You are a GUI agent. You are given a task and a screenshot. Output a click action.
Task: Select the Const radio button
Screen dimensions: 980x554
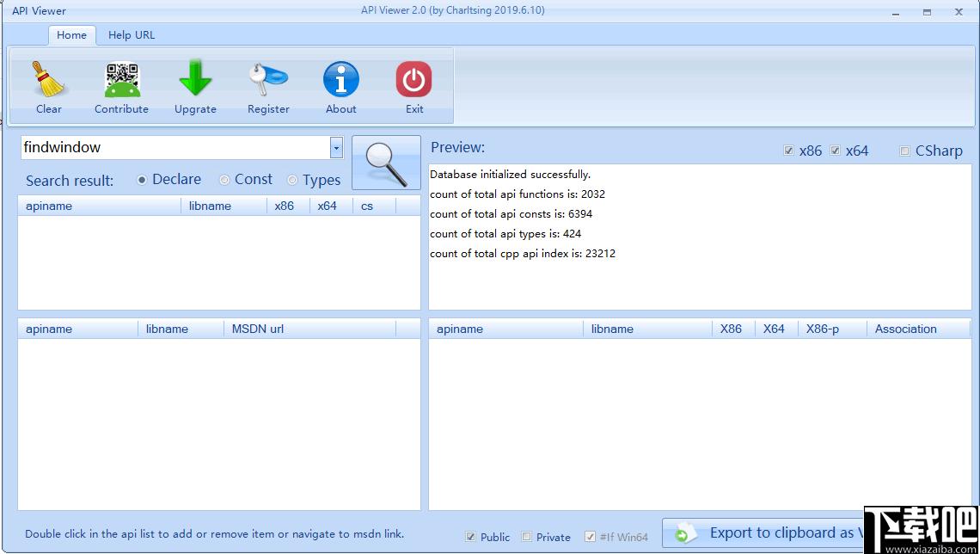click(x=224, y=180)
